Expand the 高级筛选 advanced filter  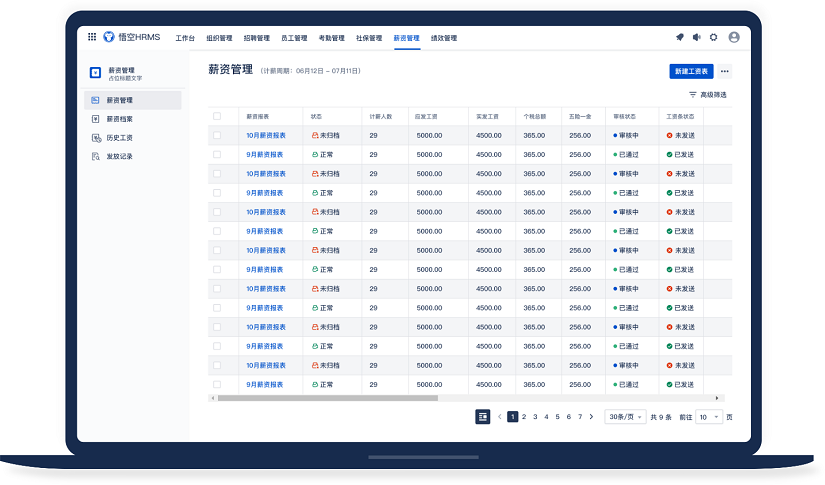(x=707, y=95)
